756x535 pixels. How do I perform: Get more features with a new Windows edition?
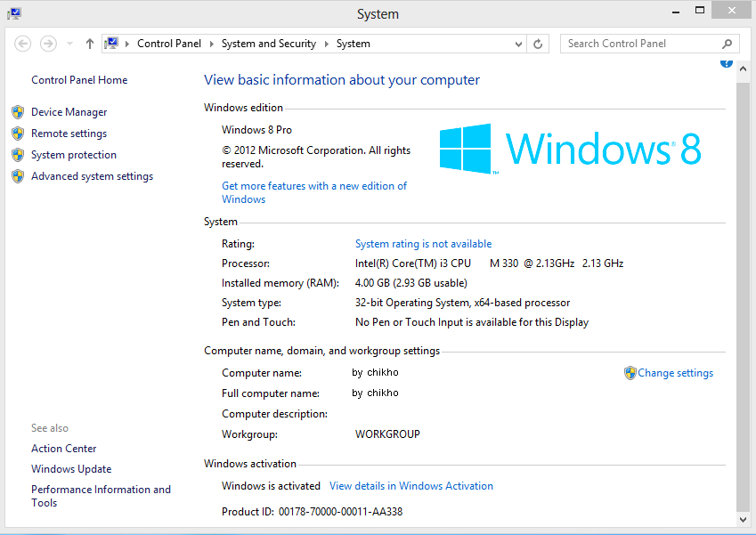314,192
